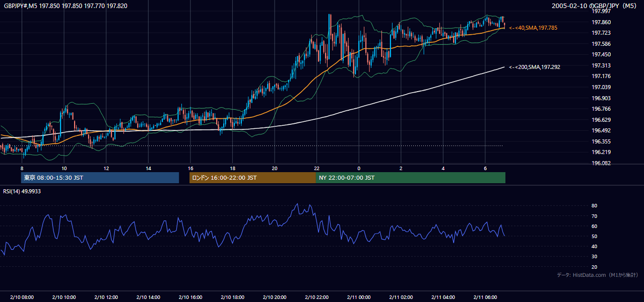Screen dimensions: 644x302
Task: Click the 197.997 price axis value
Action: 601,11
